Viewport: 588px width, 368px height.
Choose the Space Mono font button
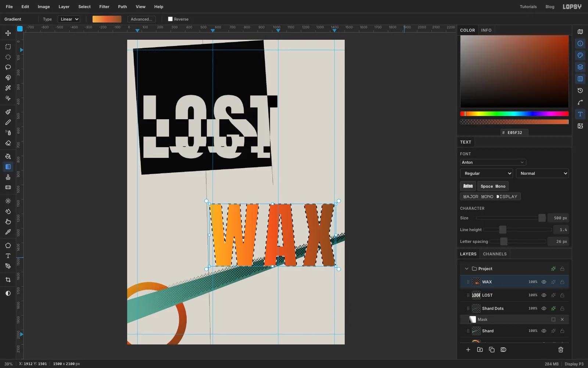click(493, 186)
